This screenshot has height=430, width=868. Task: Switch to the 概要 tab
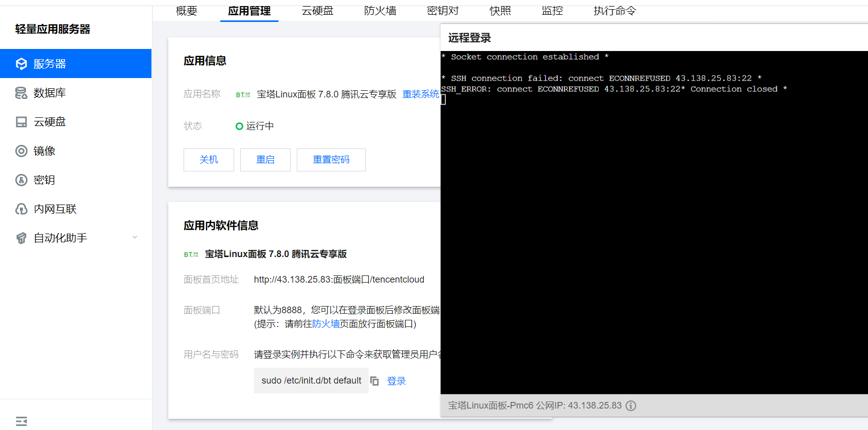click(x=186, y=11)
